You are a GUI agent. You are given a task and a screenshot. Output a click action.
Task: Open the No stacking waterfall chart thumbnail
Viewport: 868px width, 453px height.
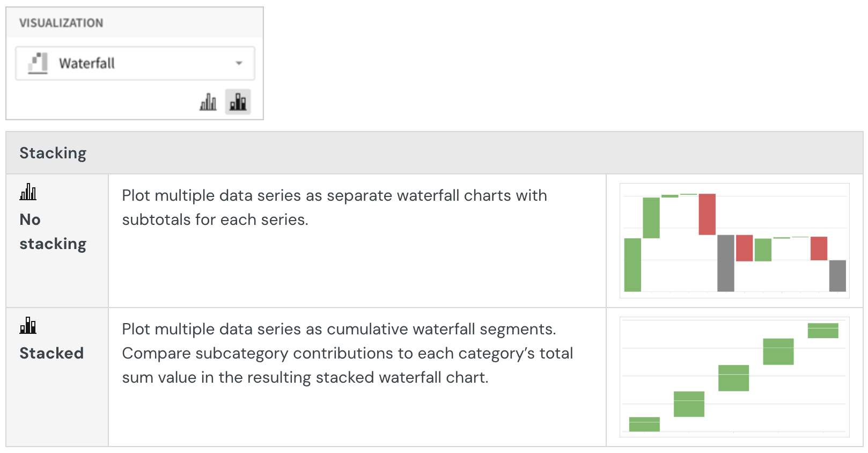pos(734,240)
